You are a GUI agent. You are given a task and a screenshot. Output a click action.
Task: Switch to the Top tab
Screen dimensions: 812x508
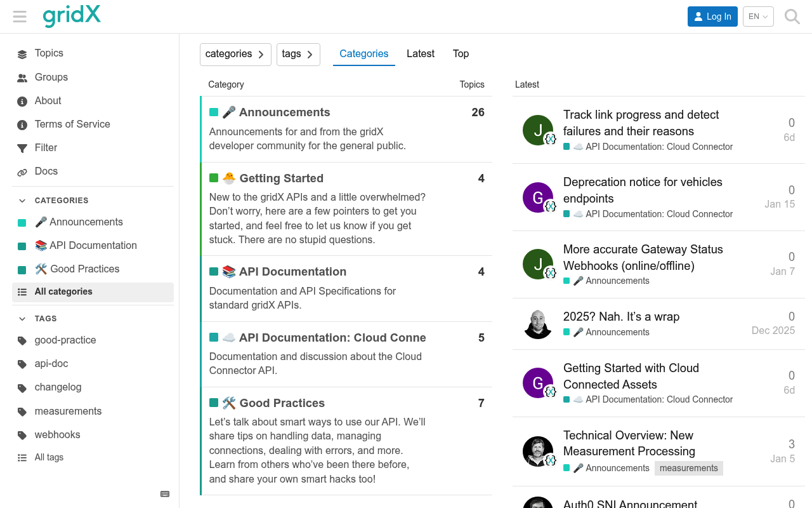(461, 54)
